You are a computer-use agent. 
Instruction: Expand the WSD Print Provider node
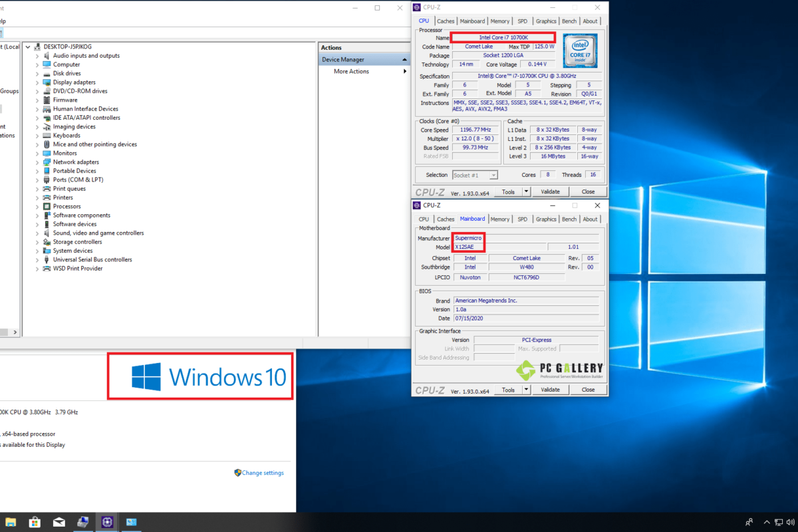click(x=37, y=269)
